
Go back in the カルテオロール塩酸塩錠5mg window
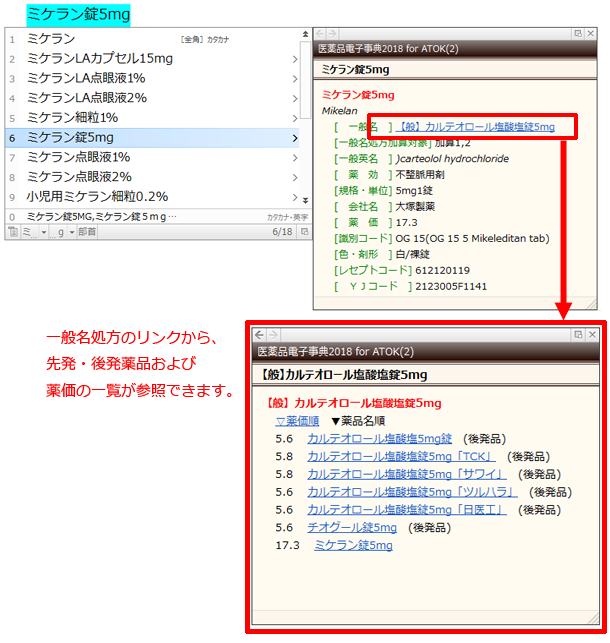click(x=259, y=335)
